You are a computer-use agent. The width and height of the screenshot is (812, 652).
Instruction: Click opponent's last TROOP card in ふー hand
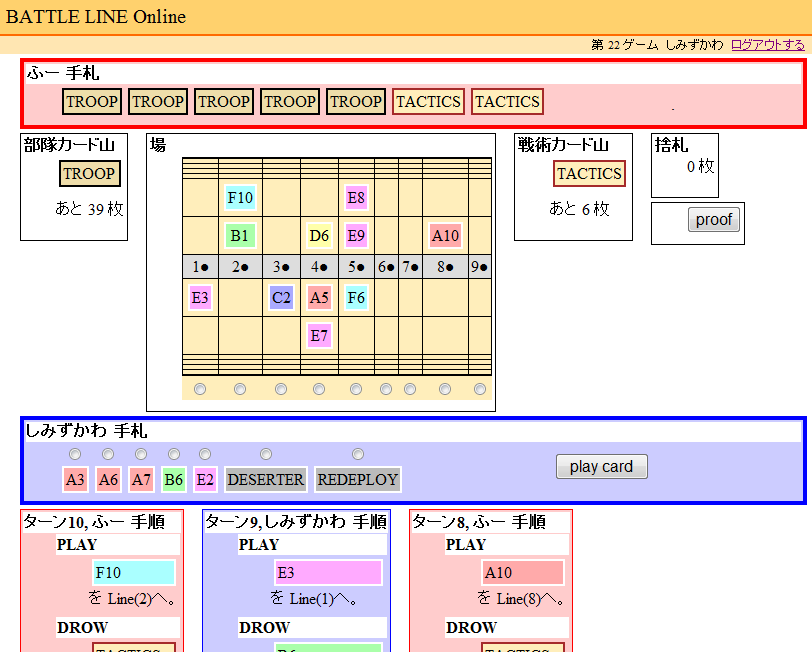pyautogui.click(x=356, y=102)
